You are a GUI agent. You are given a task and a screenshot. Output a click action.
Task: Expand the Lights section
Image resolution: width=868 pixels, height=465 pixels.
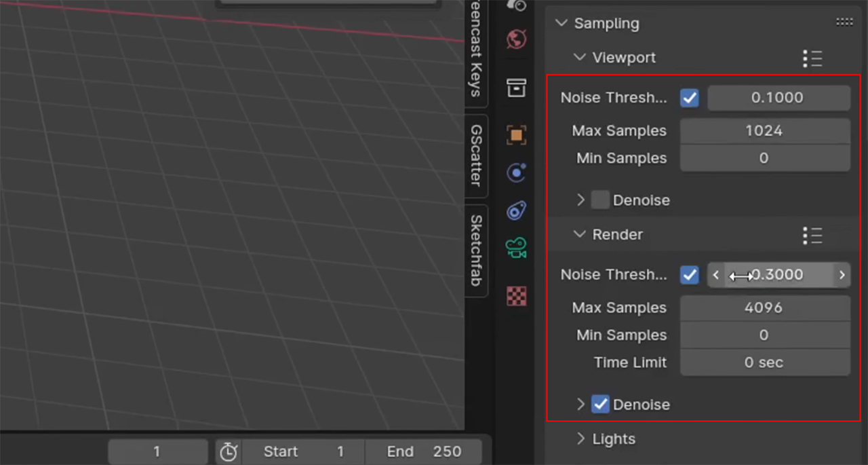pos(580,439)
